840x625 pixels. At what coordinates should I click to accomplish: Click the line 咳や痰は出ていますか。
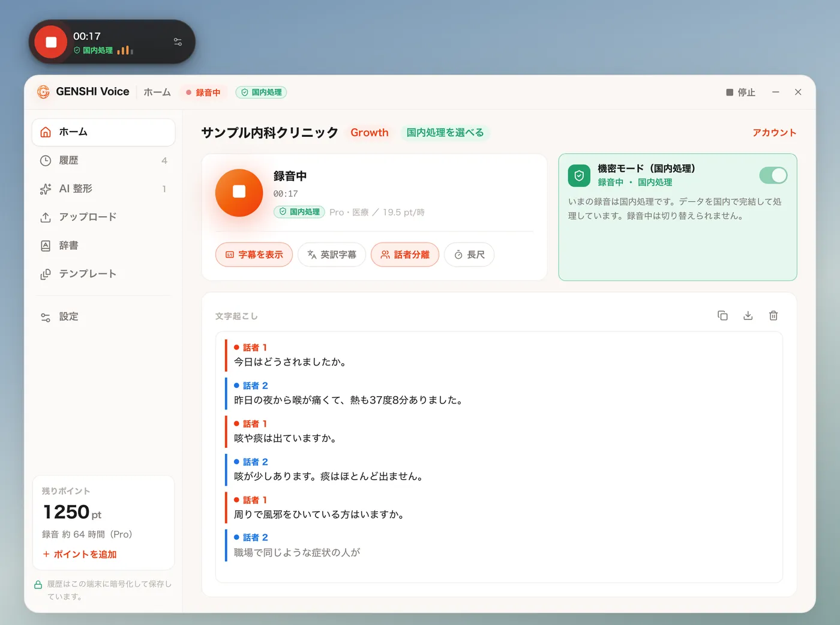pyautogui.click(x=285, y=438)
